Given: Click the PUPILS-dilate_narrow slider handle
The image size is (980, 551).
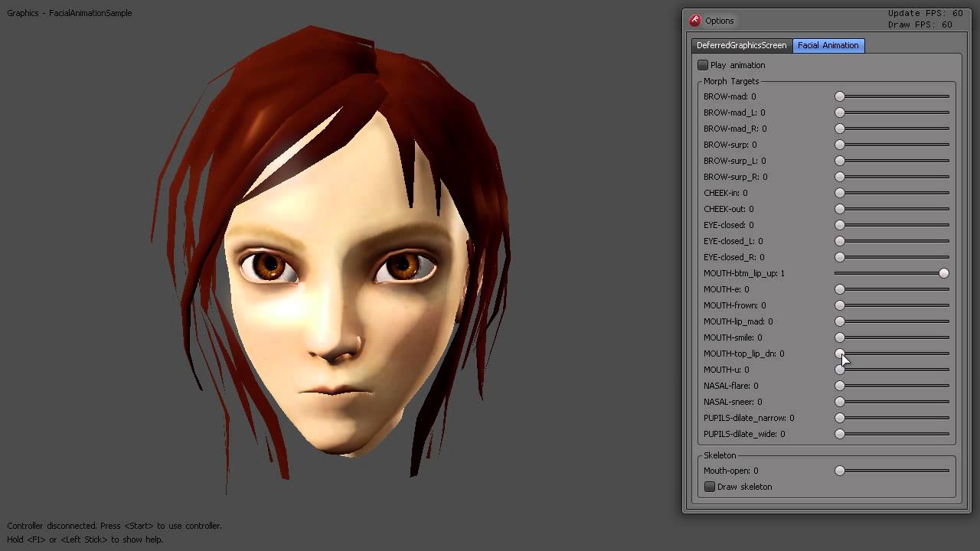Looking at the screenshot, I should coord(840,418).
